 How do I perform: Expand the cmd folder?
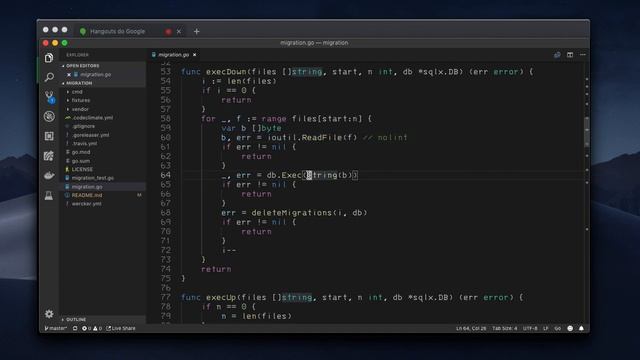[x=77, y=92]
